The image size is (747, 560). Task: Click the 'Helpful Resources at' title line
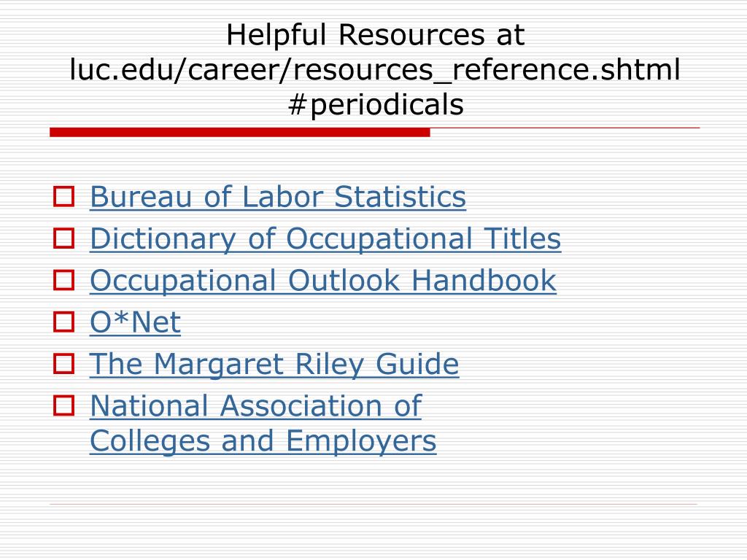point(376,35)
